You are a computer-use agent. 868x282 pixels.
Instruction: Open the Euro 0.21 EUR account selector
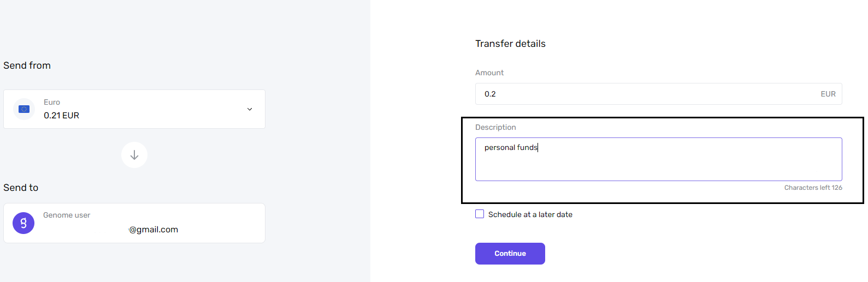(134, 109)
